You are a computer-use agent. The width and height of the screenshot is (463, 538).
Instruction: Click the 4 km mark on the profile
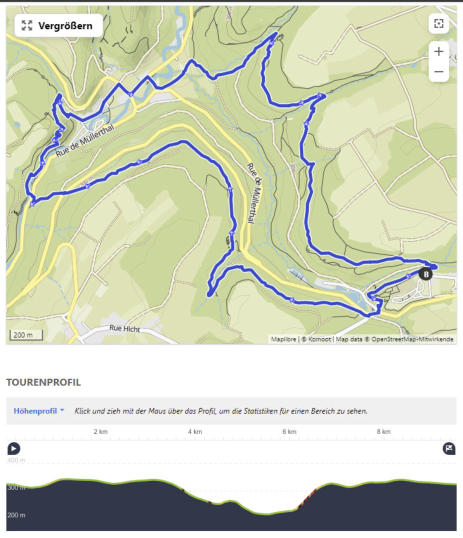coord(195,431)
